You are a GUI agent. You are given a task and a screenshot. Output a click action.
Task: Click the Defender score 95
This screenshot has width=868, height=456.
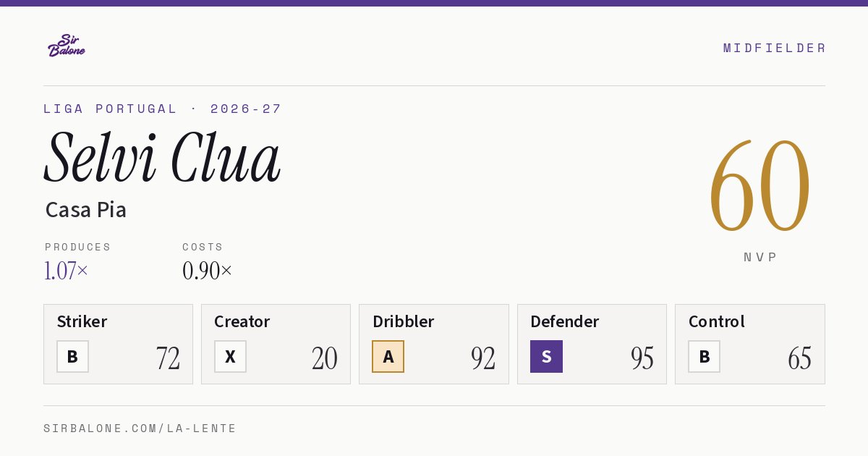[642, 358]
